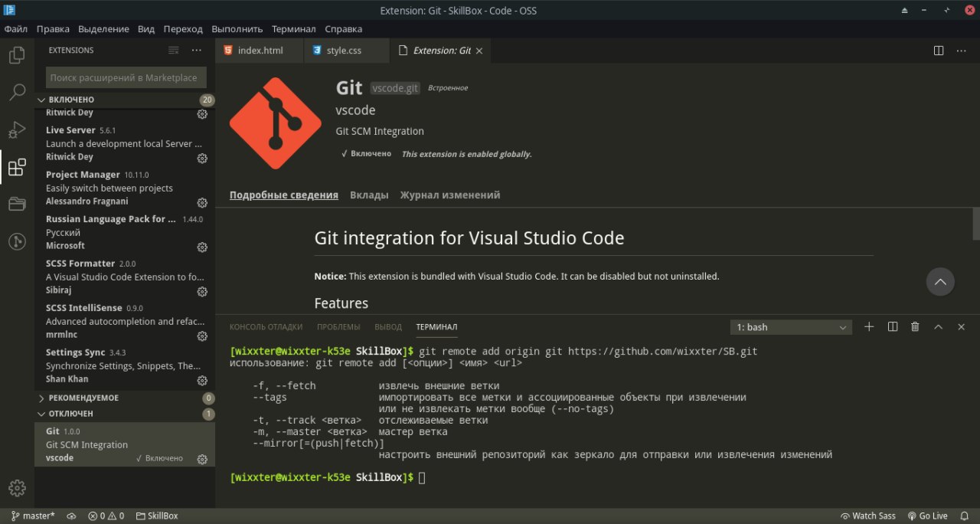Screen dimensions: 980x524
Task: Open the Explorer view in activity bar
Action: 17,55
